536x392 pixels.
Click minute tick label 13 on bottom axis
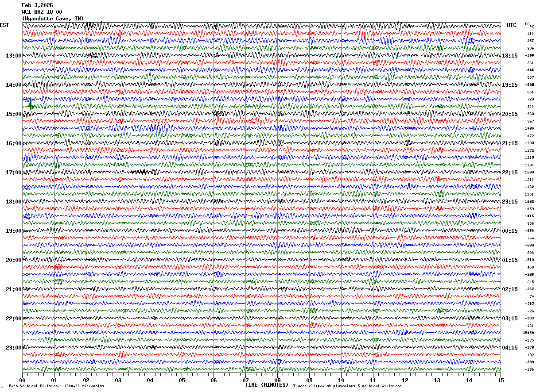click(x=437, y=380)
